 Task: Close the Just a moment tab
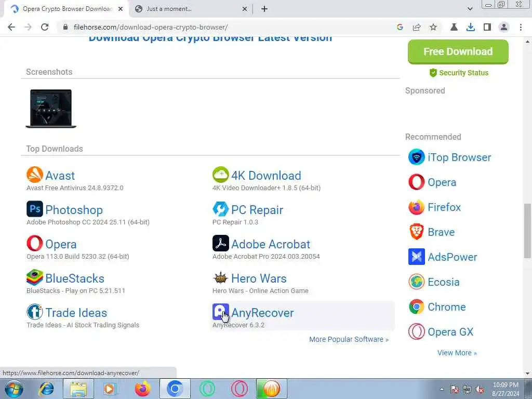tap(245, 9)
